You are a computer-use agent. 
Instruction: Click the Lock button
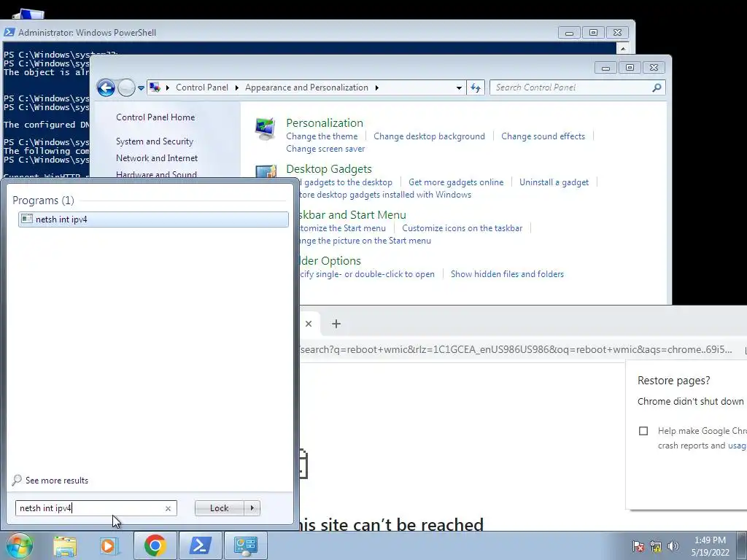click(x=219, y=508)
